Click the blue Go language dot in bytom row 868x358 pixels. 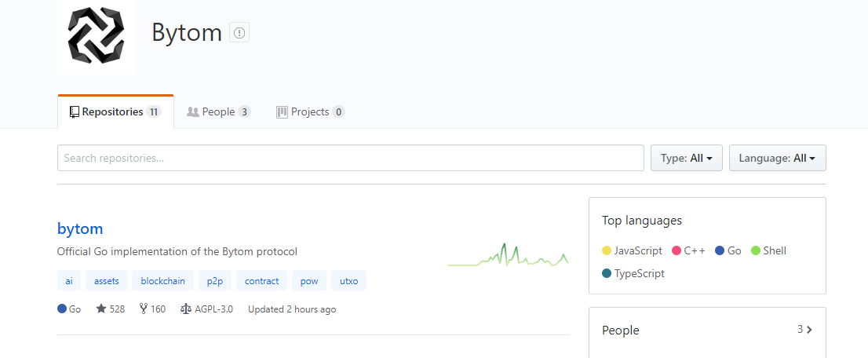(62, 309)
